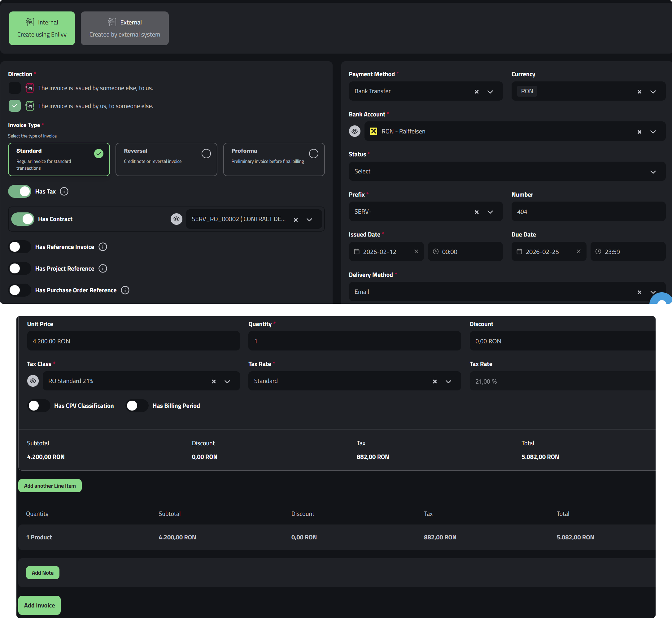
Task: Toggle the Has Contract switch off
Action: point(23,219)
